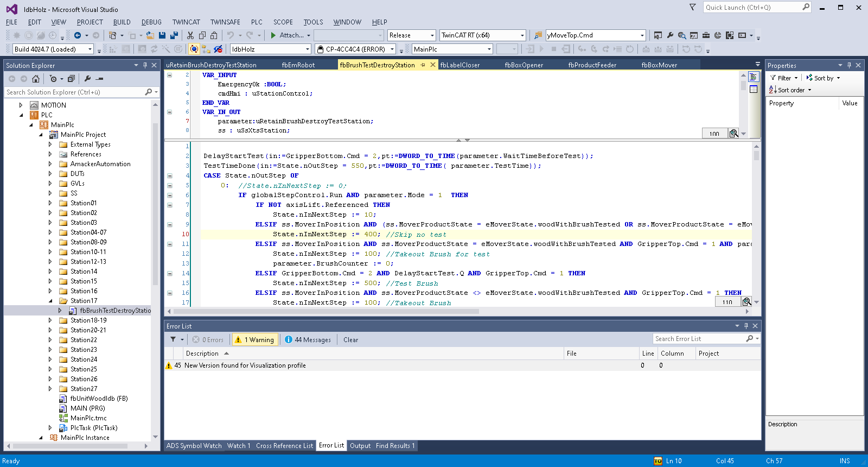868x467 pixels.
Task: Click Collapse All icon in Solution Explorer
Action: (71, 79)
